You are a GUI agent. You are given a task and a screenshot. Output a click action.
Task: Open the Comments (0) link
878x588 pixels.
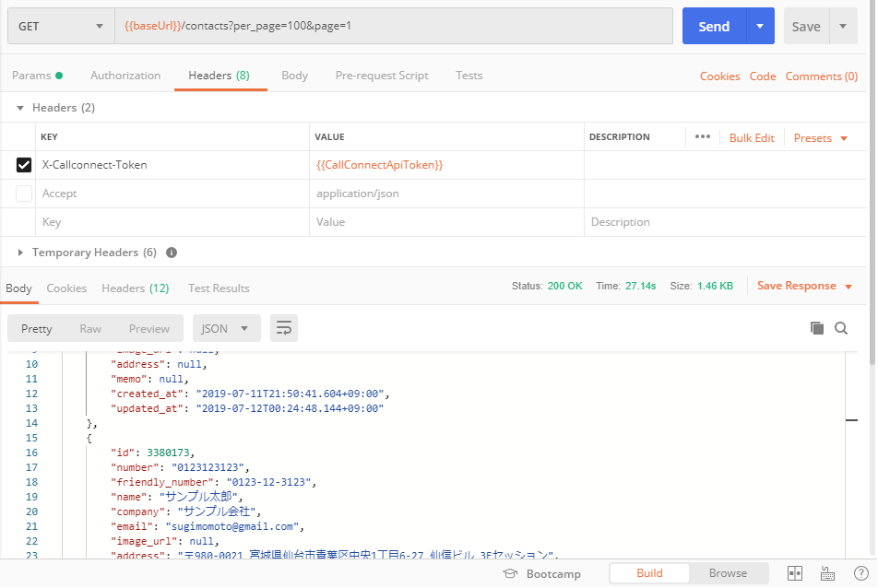coord(822,76)
